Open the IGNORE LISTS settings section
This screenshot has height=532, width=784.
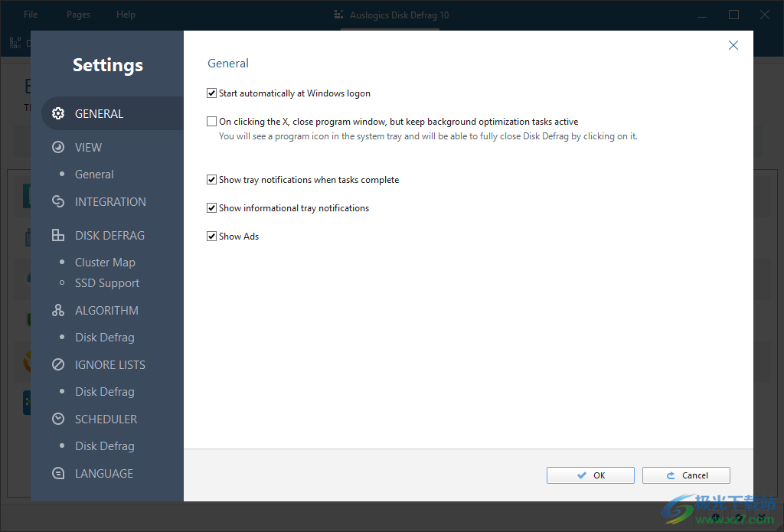(x=110, y=365)
